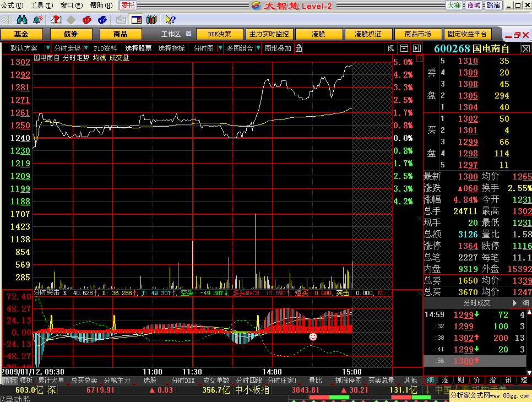The height and width of the screenshot is (402, 532).
Task: Click the red circular info icon
Action: coord(87,20)
